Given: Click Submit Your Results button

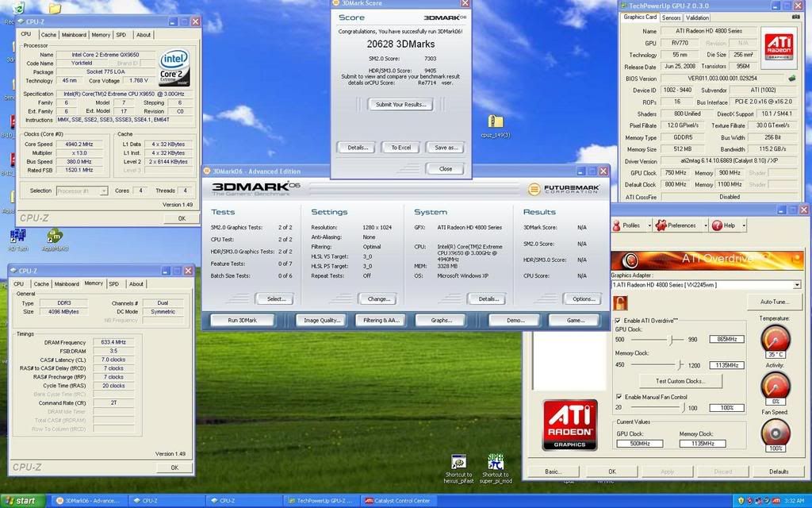Looking at the screenshot, I should (x=400, y=104).
